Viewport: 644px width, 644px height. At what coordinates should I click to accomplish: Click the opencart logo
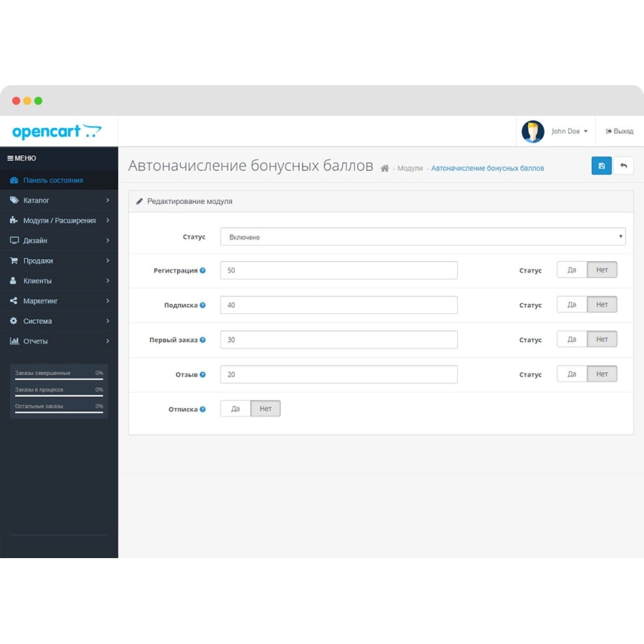point(57,132)
